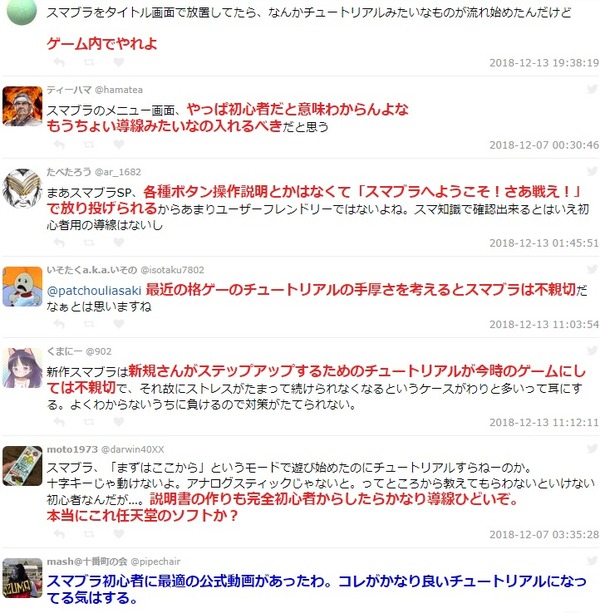Reply to the tweet by くまにー @902
Viewport: 600px width, 613px height.
tap(59, 421)
